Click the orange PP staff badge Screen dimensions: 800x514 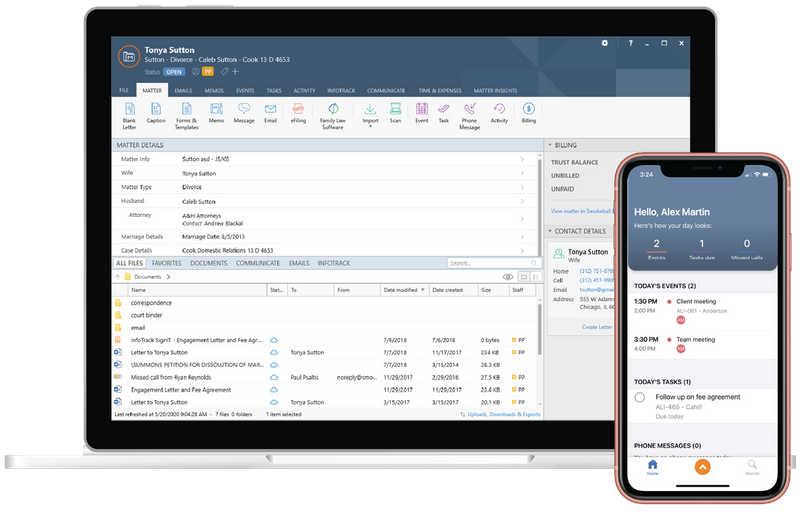208,71
